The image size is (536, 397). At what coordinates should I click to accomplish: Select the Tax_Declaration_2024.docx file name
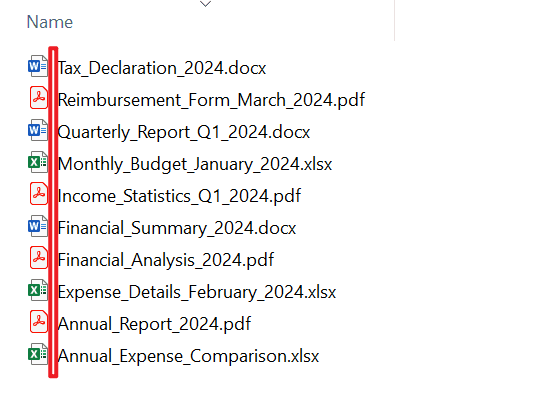[x=162, y=68]
